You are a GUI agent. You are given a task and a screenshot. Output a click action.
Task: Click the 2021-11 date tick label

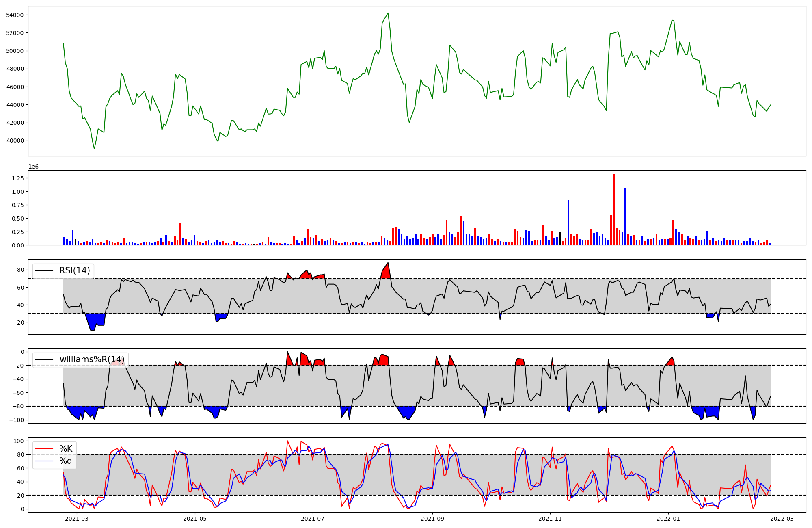pos(550,519)
